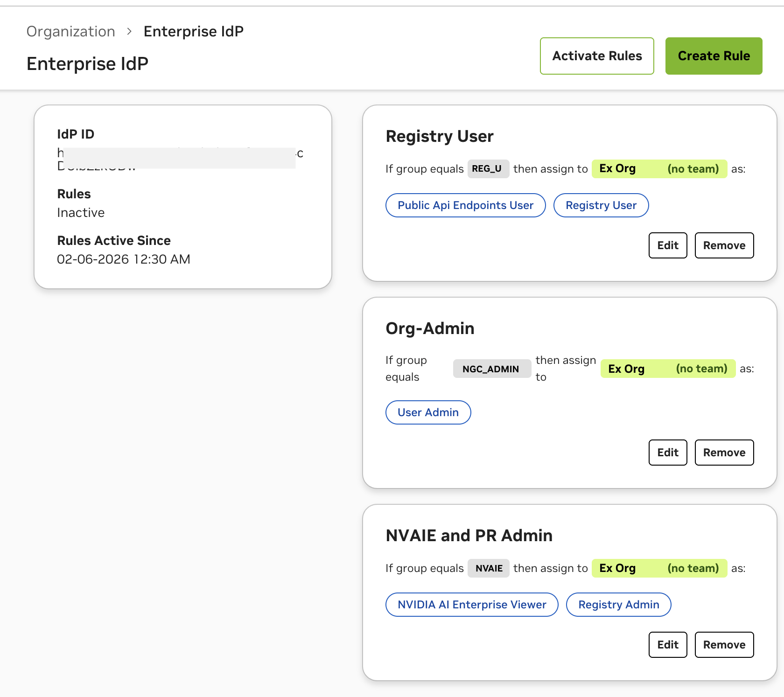Edit the Org-Admin rule
The image size is (784, 697).
tap(667, 452)
